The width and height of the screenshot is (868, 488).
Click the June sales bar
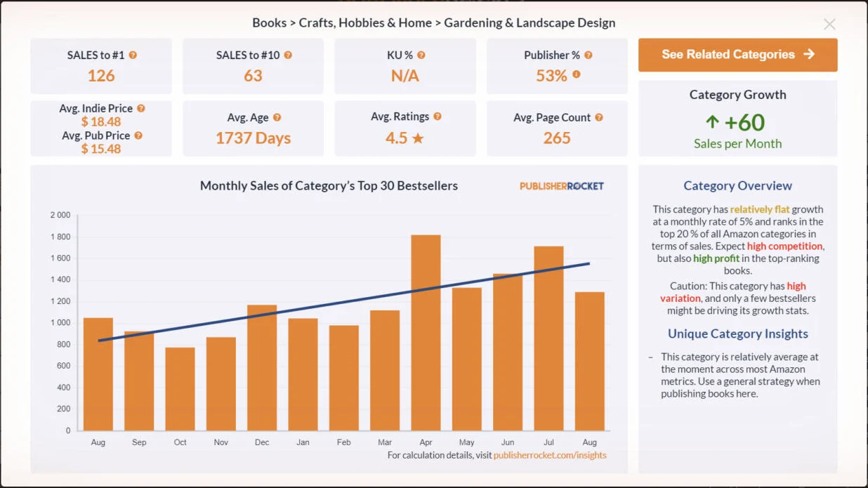508,352
